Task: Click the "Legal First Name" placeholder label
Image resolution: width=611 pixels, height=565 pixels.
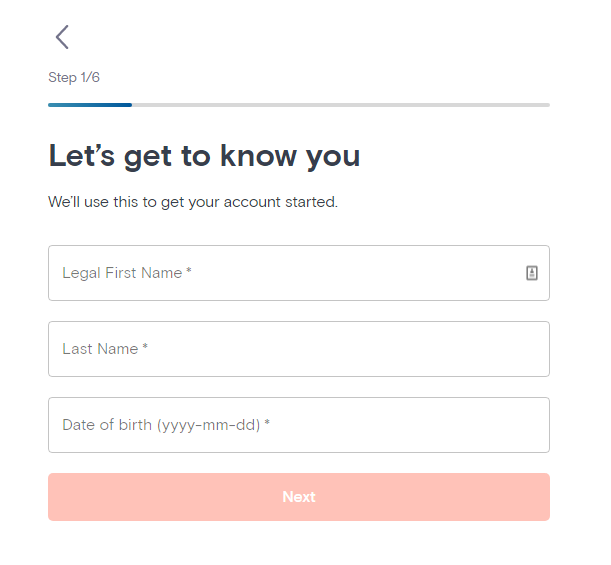Action: (122, 273)
